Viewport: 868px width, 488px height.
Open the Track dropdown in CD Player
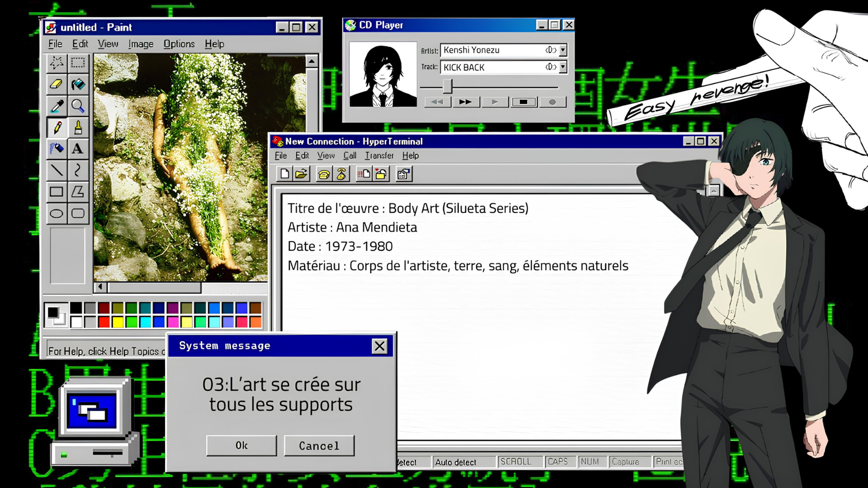pos(563,67)
